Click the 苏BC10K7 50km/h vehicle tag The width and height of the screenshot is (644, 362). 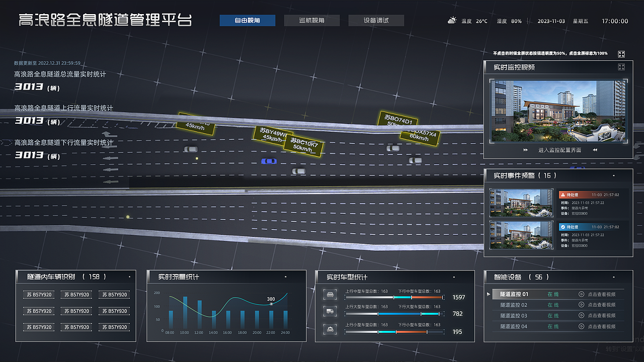point(304,146)
